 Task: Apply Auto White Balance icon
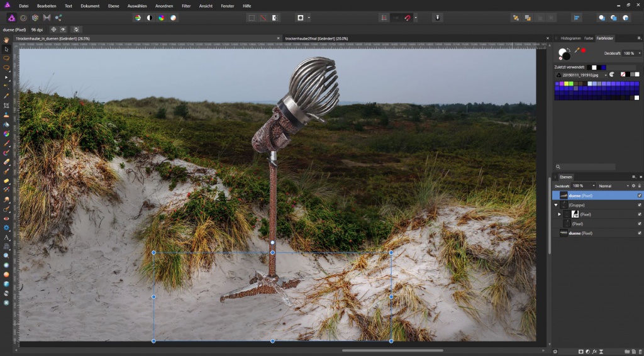(174, 18)
